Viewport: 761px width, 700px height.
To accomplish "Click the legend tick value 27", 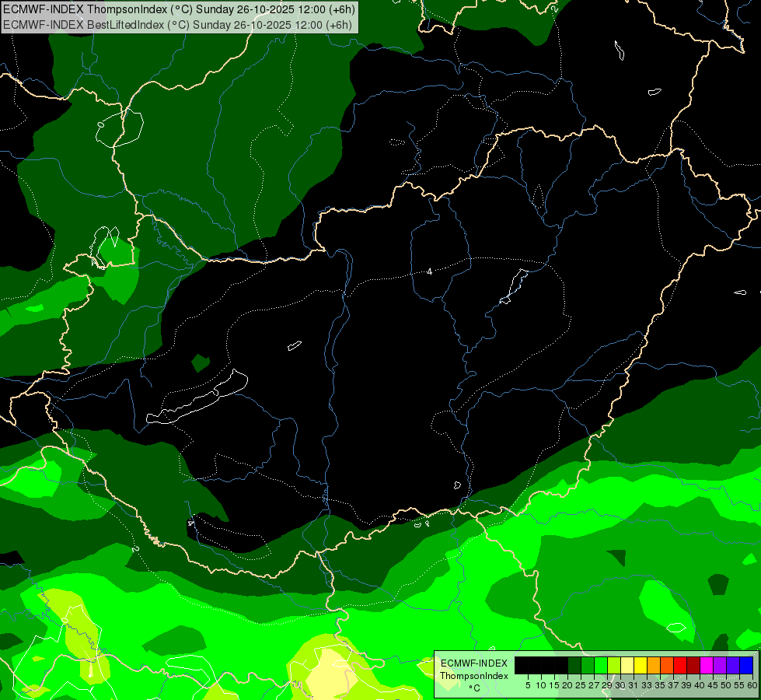I will pos(594,685).
